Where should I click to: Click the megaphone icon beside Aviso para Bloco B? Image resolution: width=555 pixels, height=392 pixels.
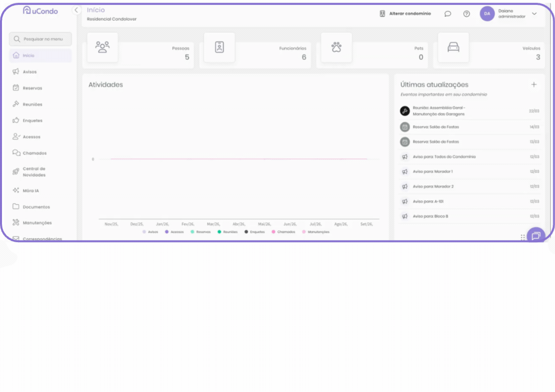pyautogui.click(x=405, y=216)
